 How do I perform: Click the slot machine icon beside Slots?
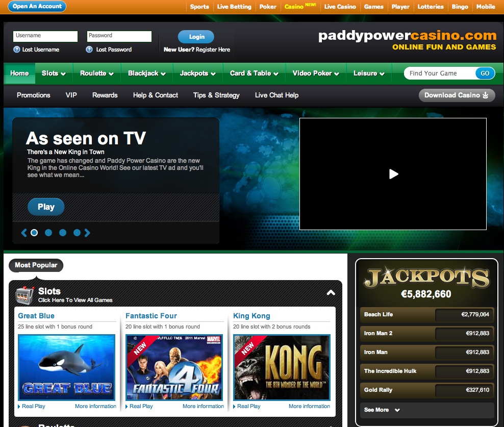25,295
